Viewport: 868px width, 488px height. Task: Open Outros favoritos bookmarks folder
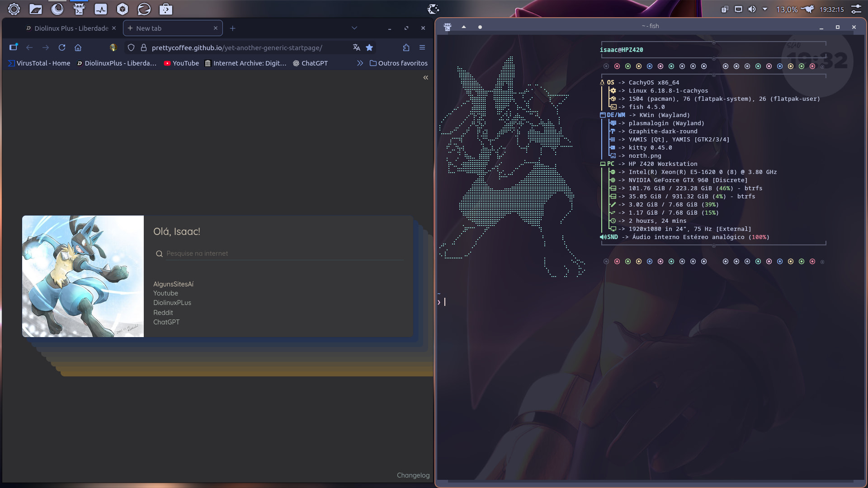[398, 63]
